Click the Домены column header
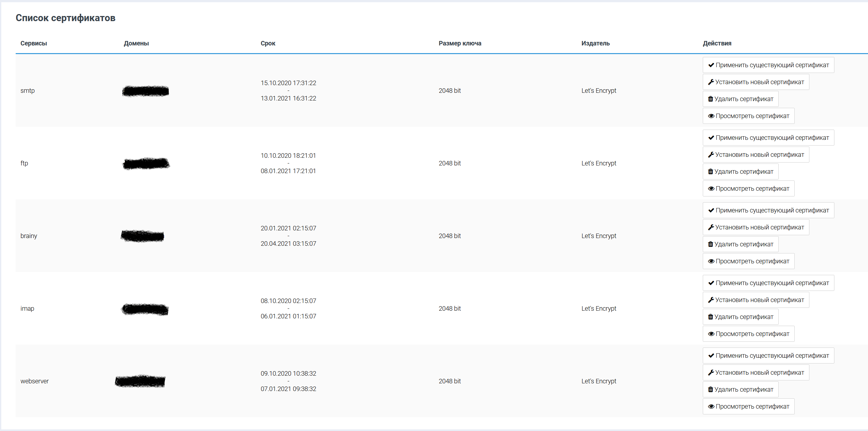 tap(136, 43)
